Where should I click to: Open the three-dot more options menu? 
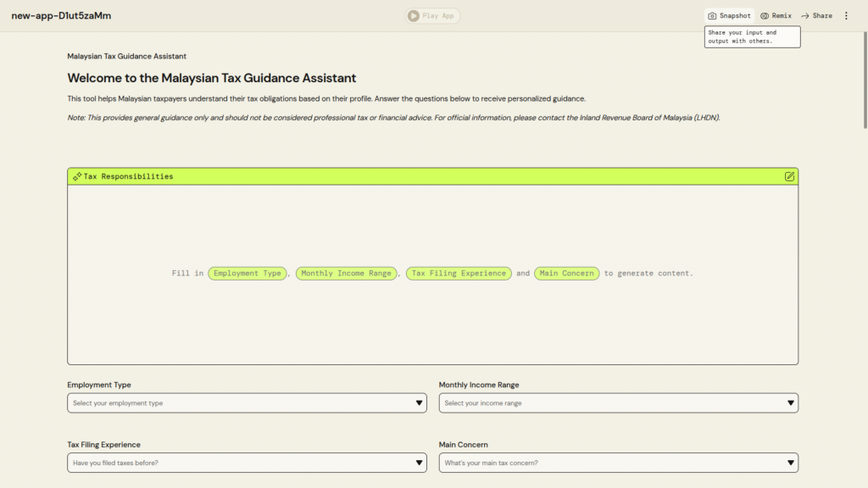(846, 16)
